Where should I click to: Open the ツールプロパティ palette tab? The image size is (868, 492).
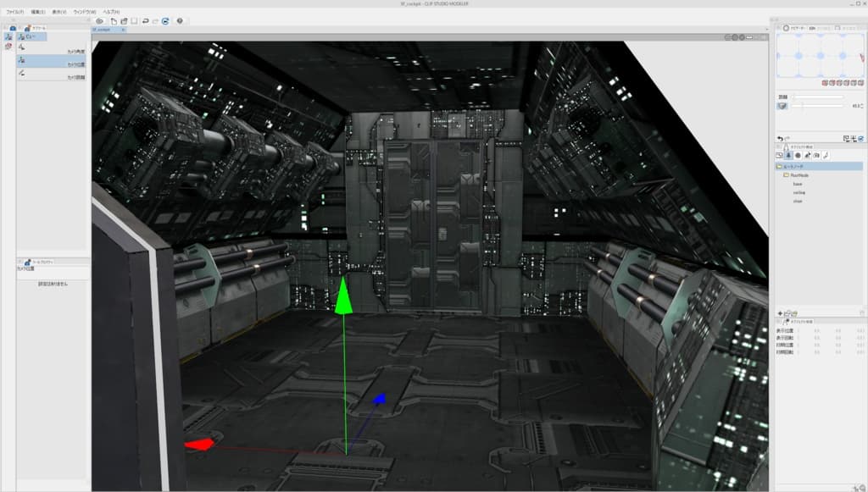pos(39,262)
